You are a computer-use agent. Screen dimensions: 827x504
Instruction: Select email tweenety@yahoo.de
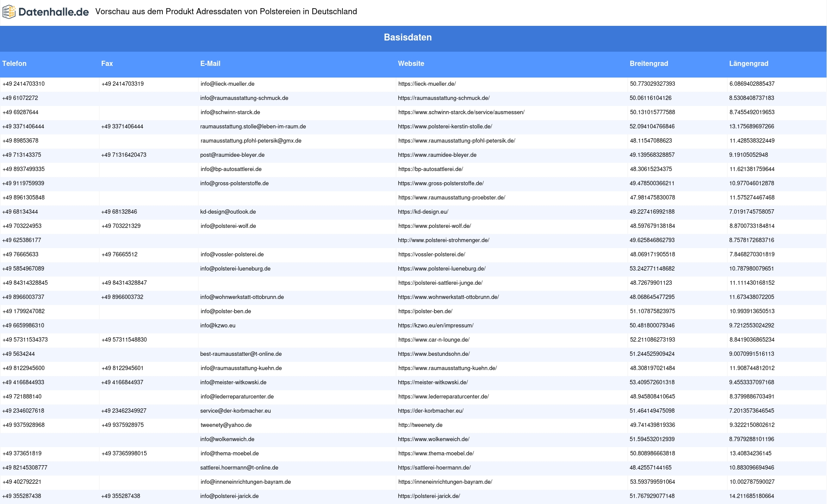pos(226,425)
